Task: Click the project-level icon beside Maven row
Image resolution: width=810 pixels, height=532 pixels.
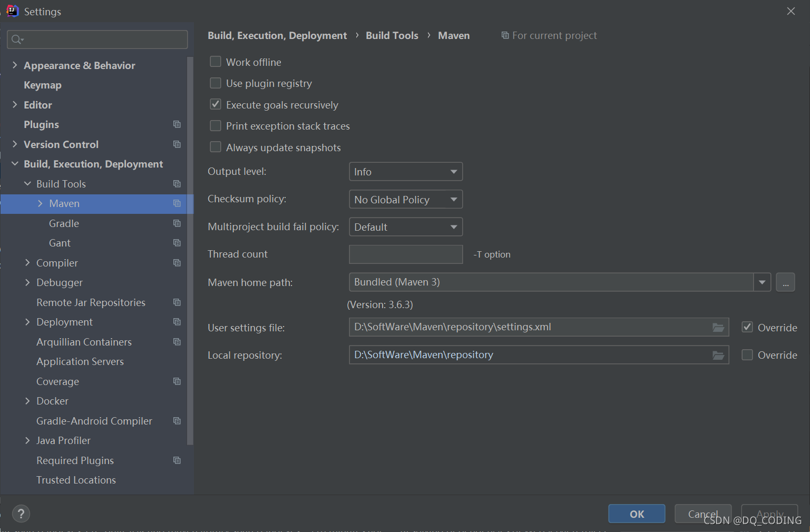Action: 177,203
